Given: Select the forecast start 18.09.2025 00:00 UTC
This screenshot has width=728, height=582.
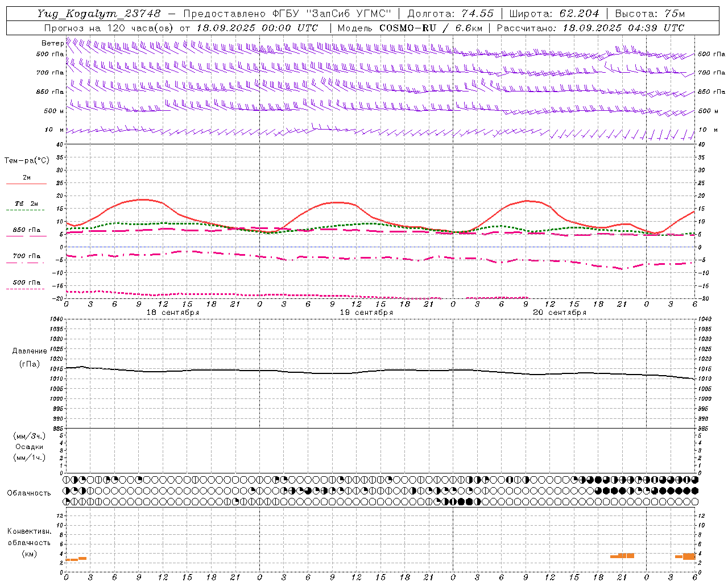Looking at the screenshot, I should coord(257,28).
